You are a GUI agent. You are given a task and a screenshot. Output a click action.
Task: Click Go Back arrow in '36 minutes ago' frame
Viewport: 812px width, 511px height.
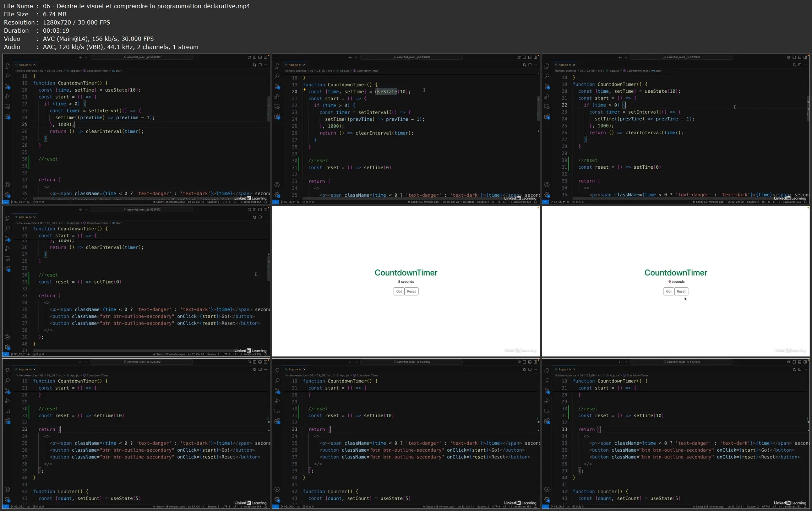click(x=81, y=57)
